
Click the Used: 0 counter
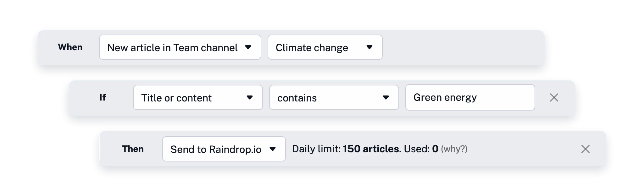[421, 149]
